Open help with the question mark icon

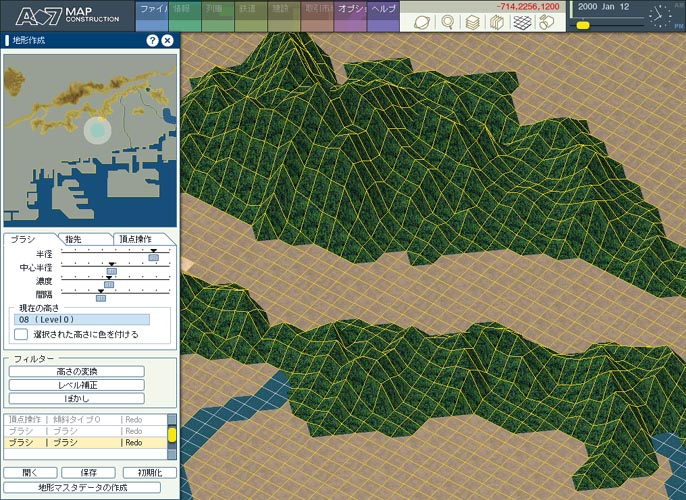tap(152, 41)
